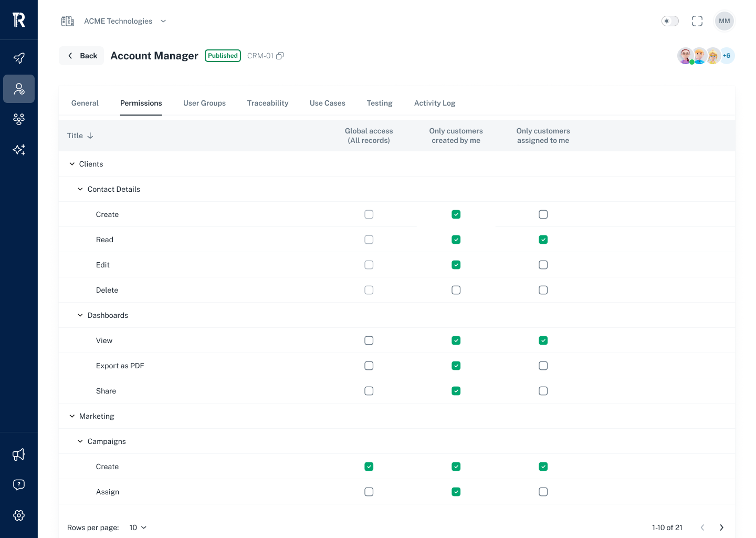Open the Activity Log tab

point(435,103)
